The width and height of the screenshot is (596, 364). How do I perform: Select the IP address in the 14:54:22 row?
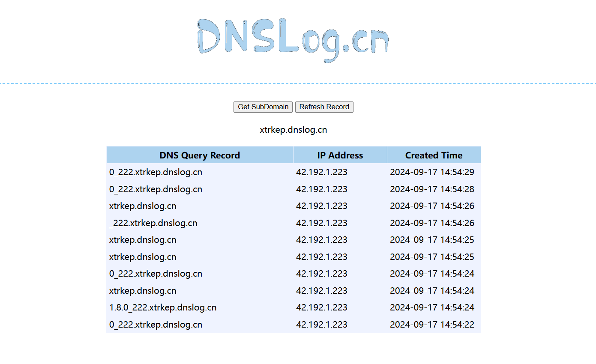(321, 325)
